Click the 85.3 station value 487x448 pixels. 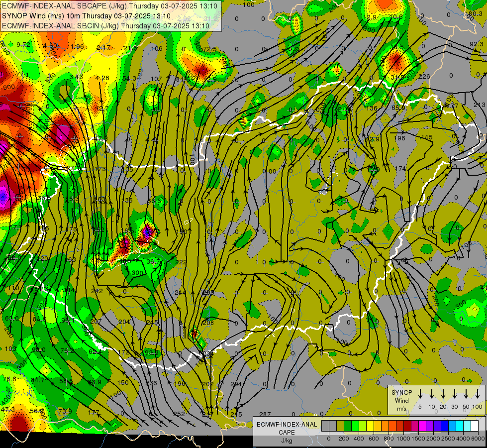[x=72, y=199]
